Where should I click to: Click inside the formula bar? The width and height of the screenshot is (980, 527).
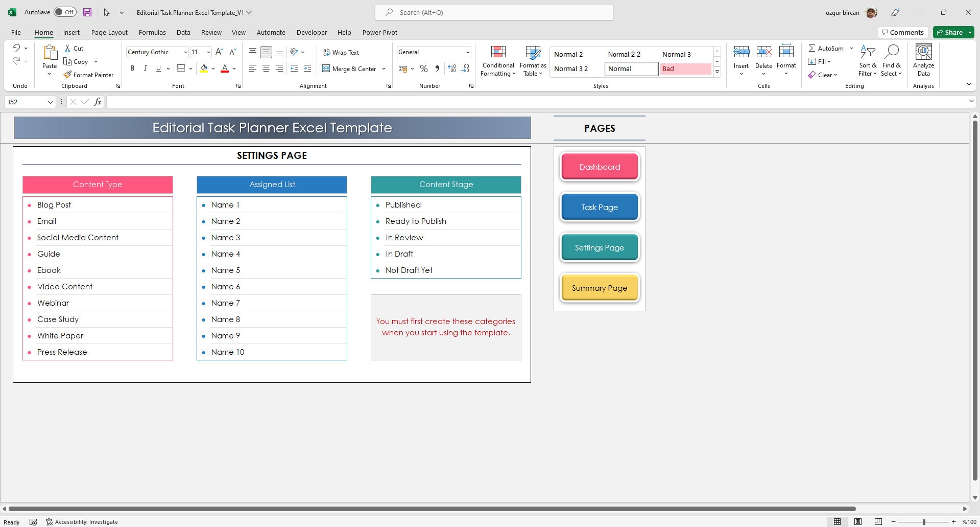point(357,101)
